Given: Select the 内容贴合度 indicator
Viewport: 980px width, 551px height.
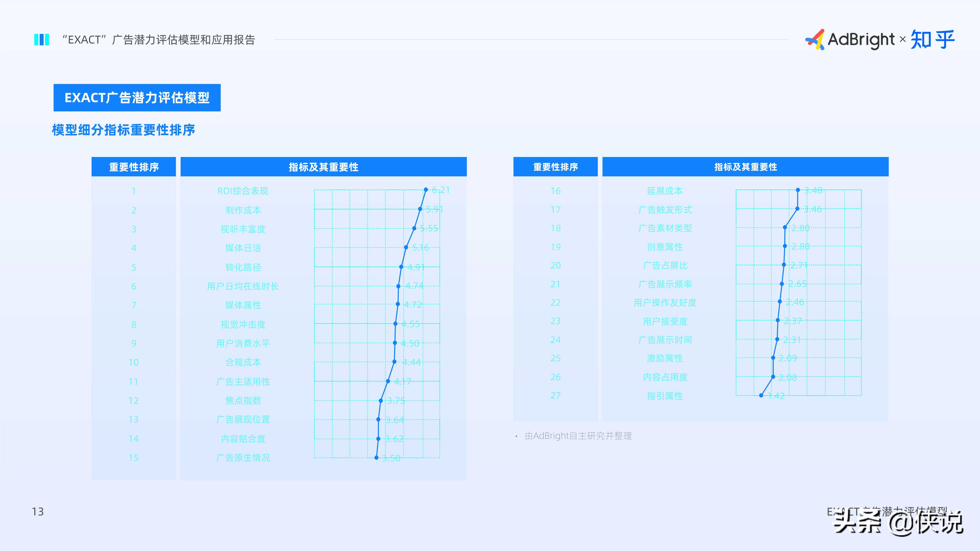Looking at the screenshot, I should (x=243, y=439).
